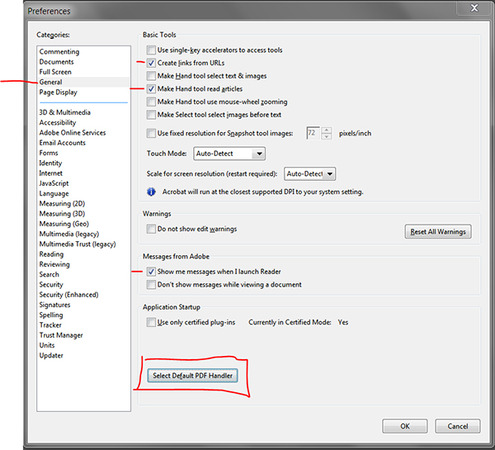Confirm preferences with the OK button
The height and width of the screenshot is (450, 495).
[x=405, y=426]
